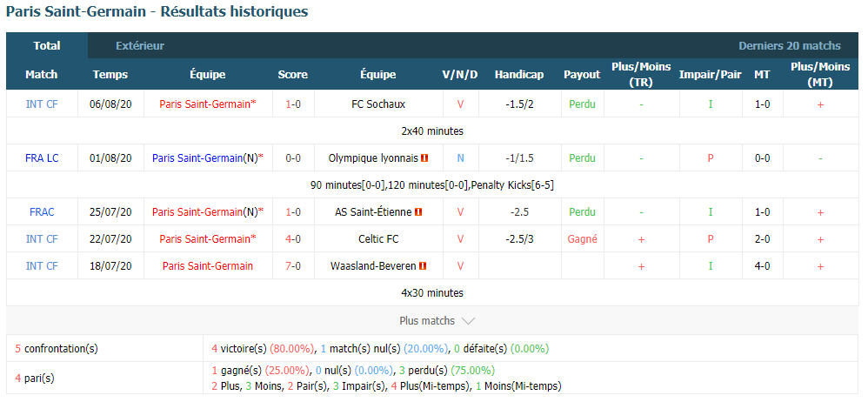The width and height of the screenshot is (868, 402).
Task: Click the Waasland-Beveren team name
Action: (x=373, y=266)
